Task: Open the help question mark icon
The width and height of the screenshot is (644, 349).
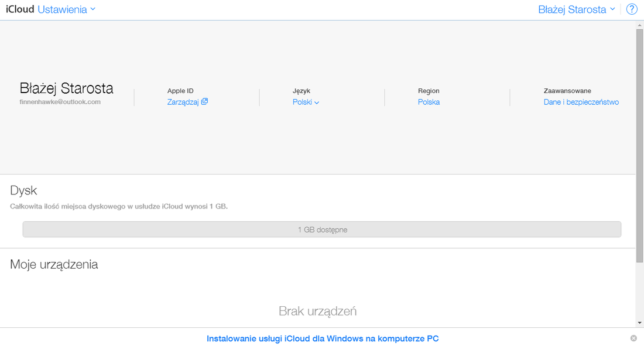Action: coord(632,9)
